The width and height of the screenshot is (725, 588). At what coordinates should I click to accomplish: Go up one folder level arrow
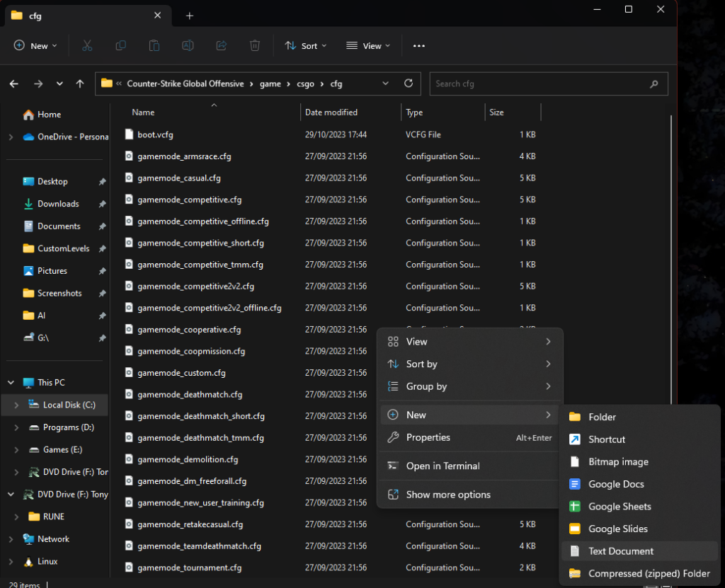tap(80, 83)
